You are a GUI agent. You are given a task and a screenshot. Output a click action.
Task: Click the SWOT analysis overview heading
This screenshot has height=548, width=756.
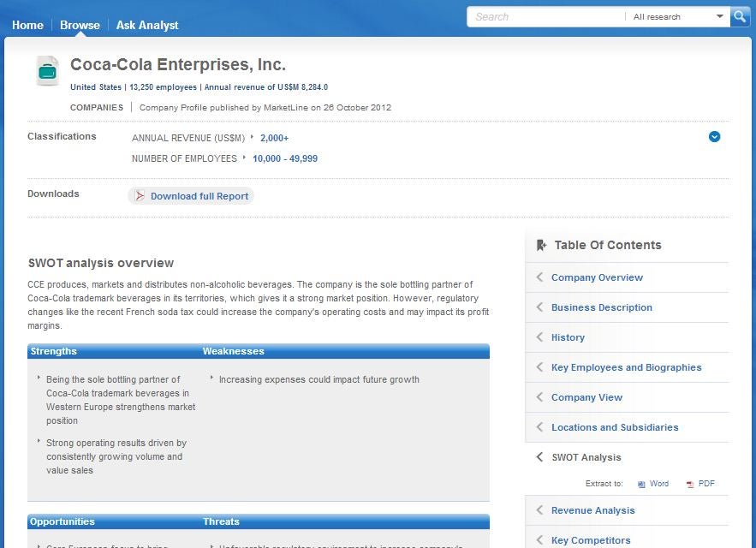tap(101, 264)
